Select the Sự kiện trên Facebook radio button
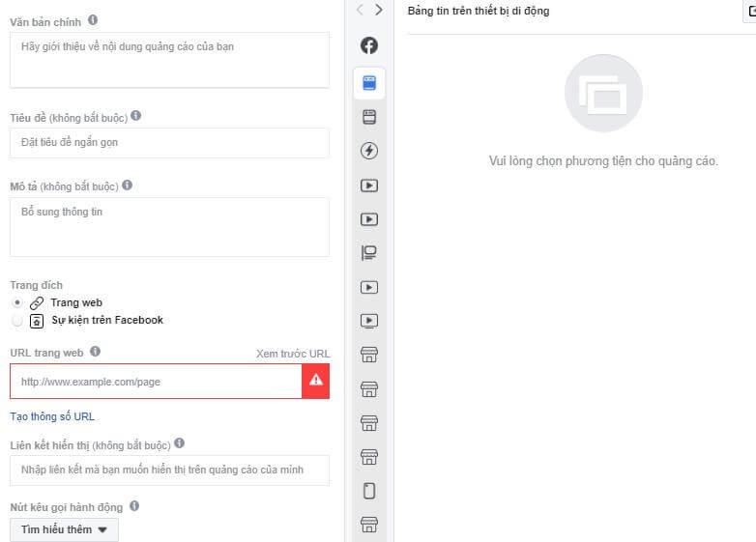The width and height of the screenshot is (756, 542). (16, 321)
